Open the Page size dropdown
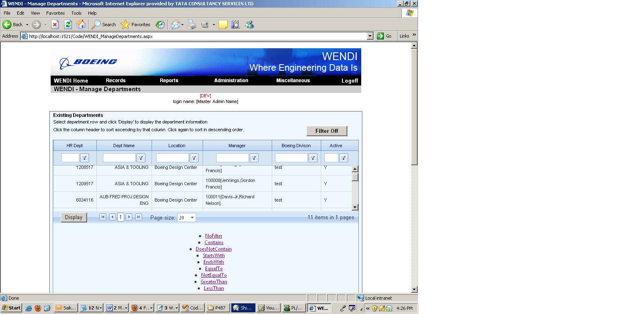Screen dimensions: 644x314 (x=187, y=218)
